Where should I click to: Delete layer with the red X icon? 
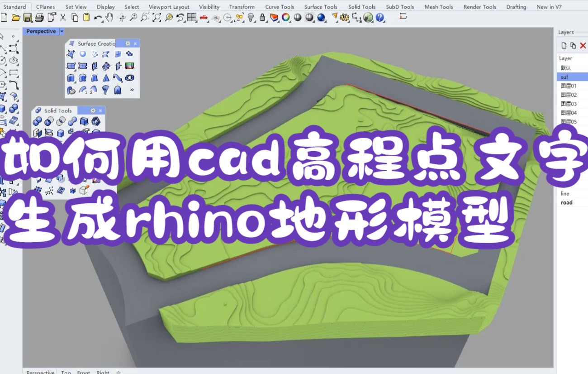click(583, 45)
